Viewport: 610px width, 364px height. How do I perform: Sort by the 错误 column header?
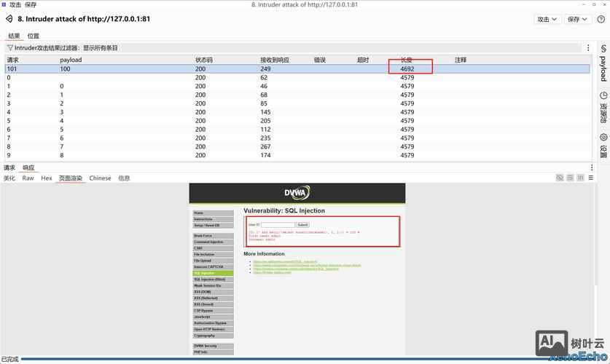click(x=320, y=60)
